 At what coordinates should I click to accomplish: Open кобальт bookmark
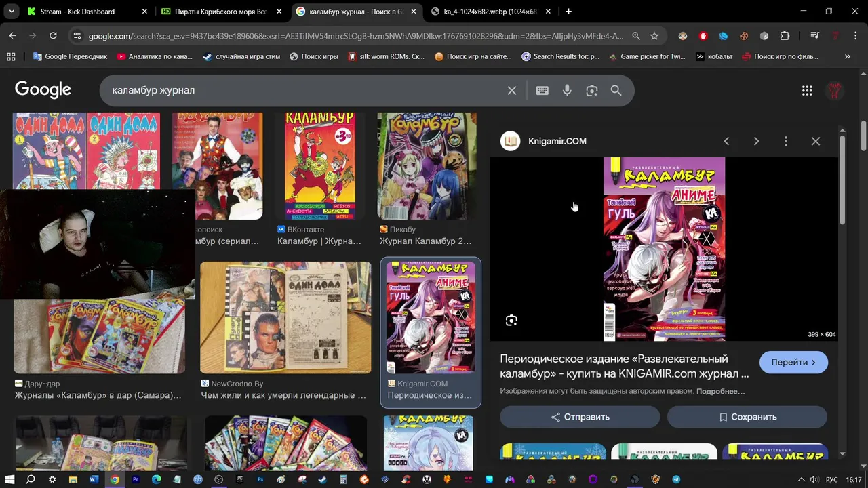coord(714,56)
